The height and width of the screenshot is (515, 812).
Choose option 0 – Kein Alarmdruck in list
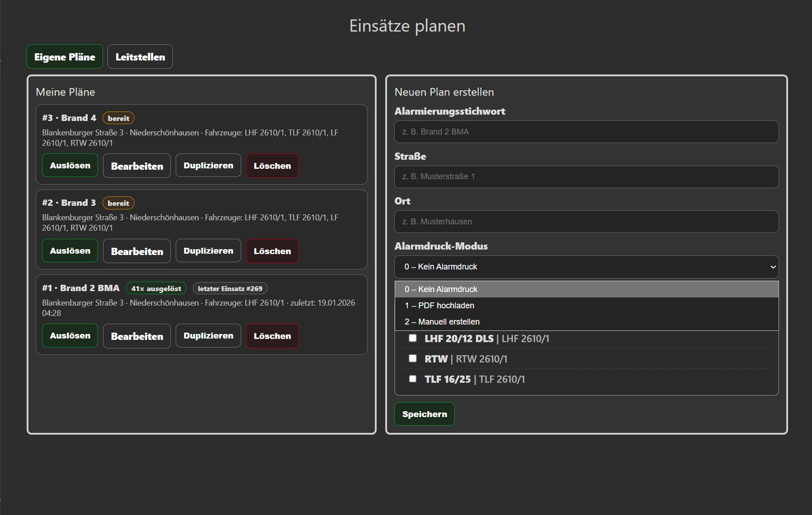[x=586, y=289]
